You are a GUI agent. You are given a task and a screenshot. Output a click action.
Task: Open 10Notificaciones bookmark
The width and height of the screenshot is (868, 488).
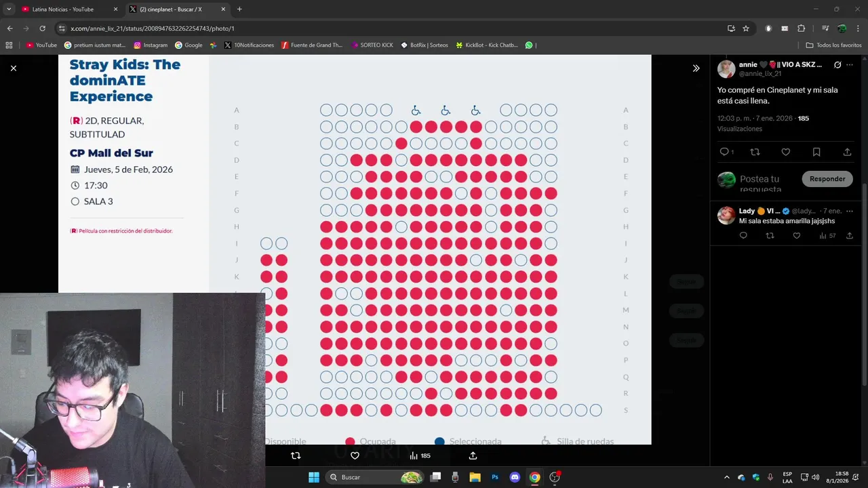(x=249, y=45)
